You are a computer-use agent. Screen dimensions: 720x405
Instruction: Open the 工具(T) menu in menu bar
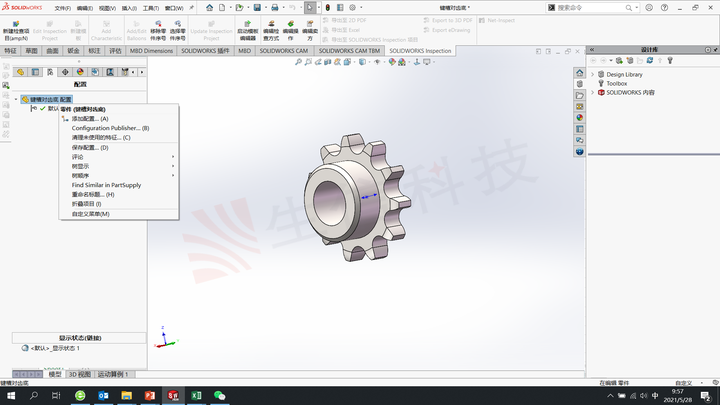tap(151, 7)
